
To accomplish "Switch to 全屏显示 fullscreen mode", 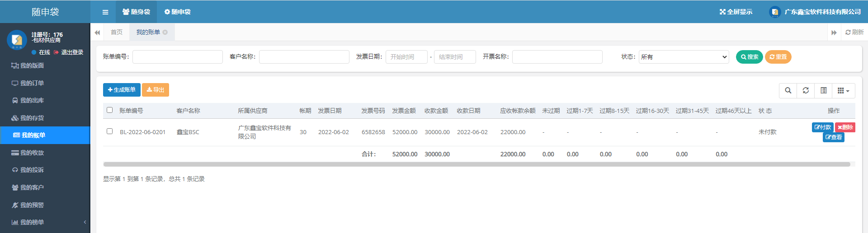I will (736, 12).
